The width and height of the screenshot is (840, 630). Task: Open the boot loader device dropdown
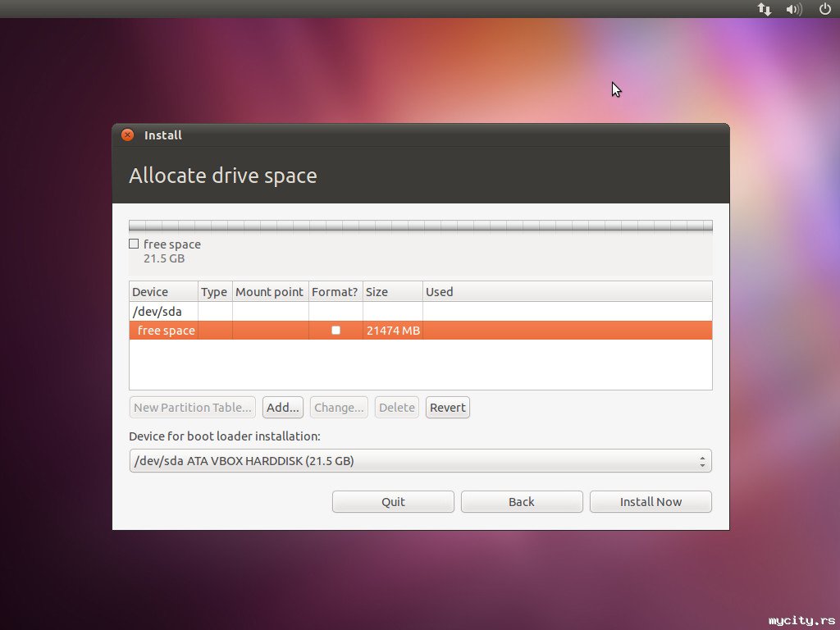click(x=421, y=461)
